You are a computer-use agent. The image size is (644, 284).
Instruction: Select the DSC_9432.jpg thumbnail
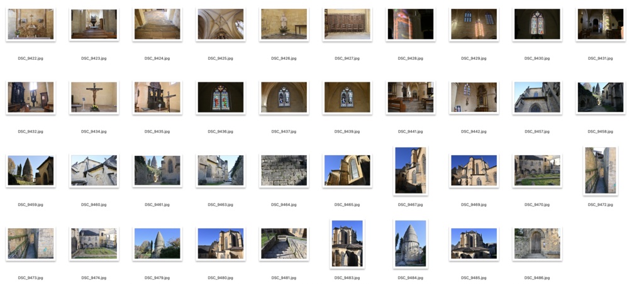click(x=30, y=97)
